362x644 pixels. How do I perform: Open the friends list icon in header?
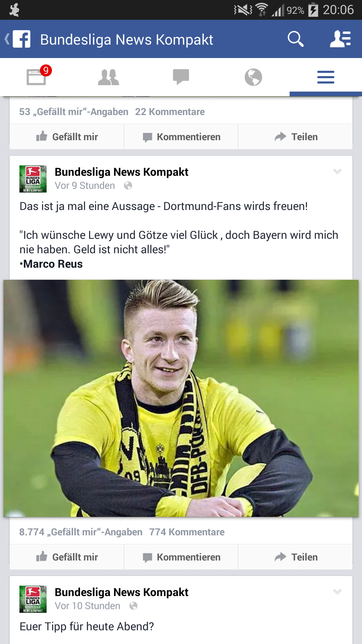point(340,39)
